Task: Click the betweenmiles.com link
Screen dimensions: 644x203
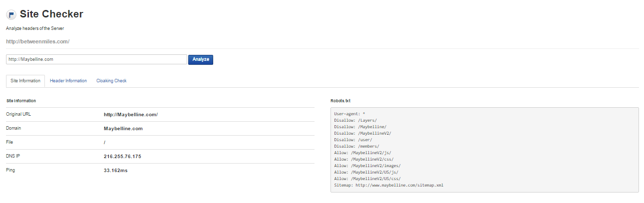Action: coord(37,41)
